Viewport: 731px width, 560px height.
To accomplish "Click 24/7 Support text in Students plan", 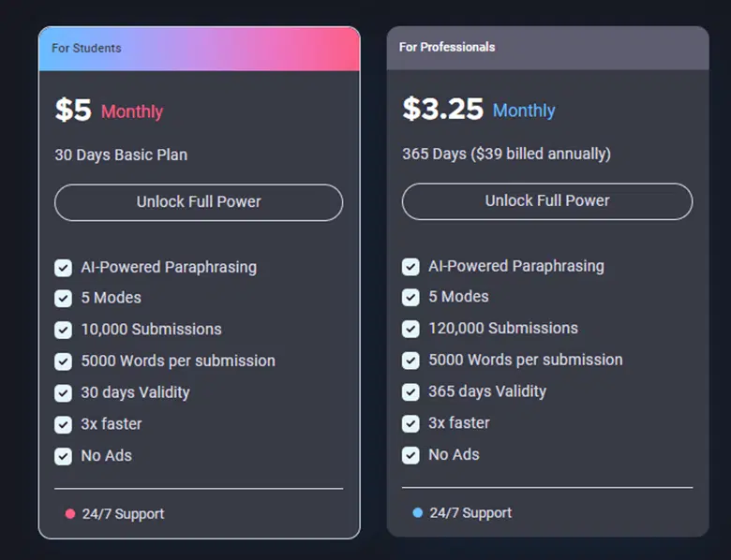I will (123, 514).
